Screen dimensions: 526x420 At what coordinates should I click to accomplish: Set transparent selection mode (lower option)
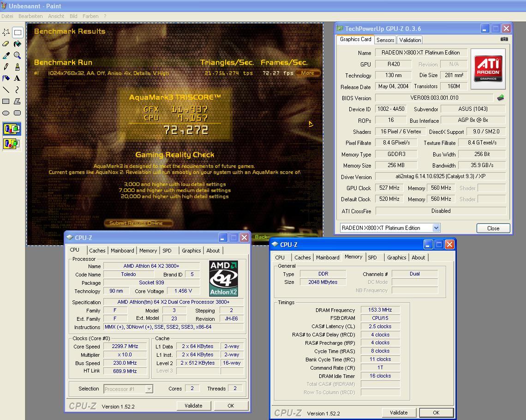(12, 144)
